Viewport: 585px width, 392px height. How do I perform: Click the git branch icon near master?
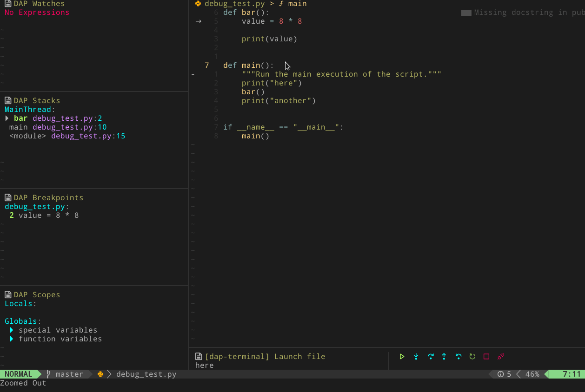(x=47, y=374)
